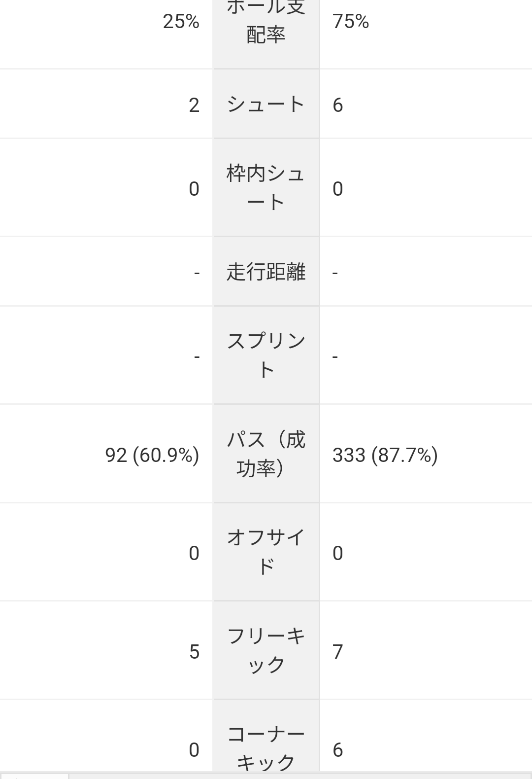This screenshot has height=779, width=532.
Task: Click the left team's 2 shots value
Action: click(x=194, y=106)
